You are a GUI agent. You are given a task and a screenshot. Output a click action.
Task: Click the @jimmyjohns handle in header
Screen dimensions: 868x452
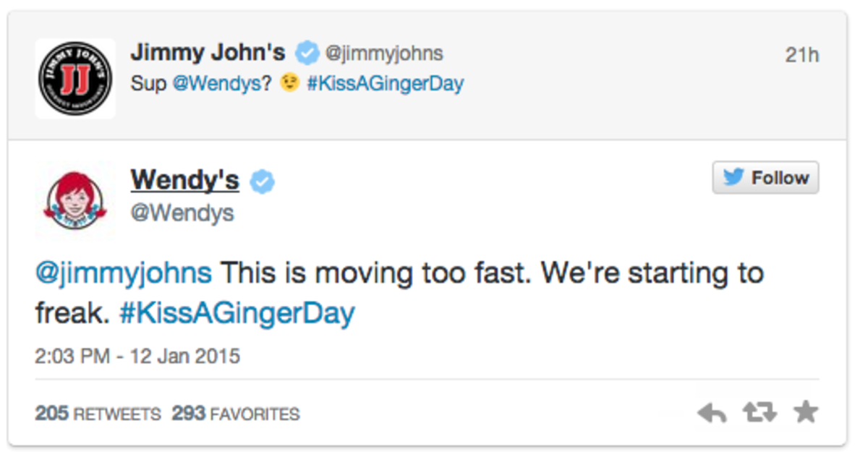pyautogui.click(x=383, y=53)
